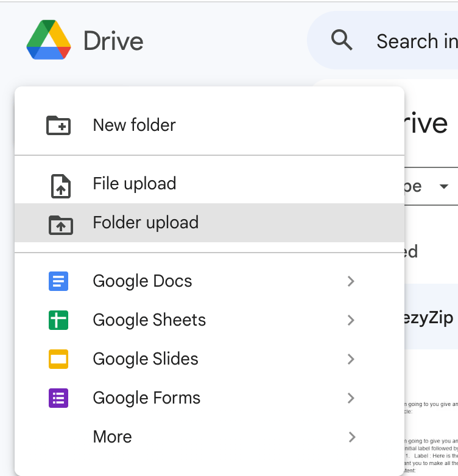Click the ezyZip file name
This screenshot has height=476, width=458.
(429, 318)
